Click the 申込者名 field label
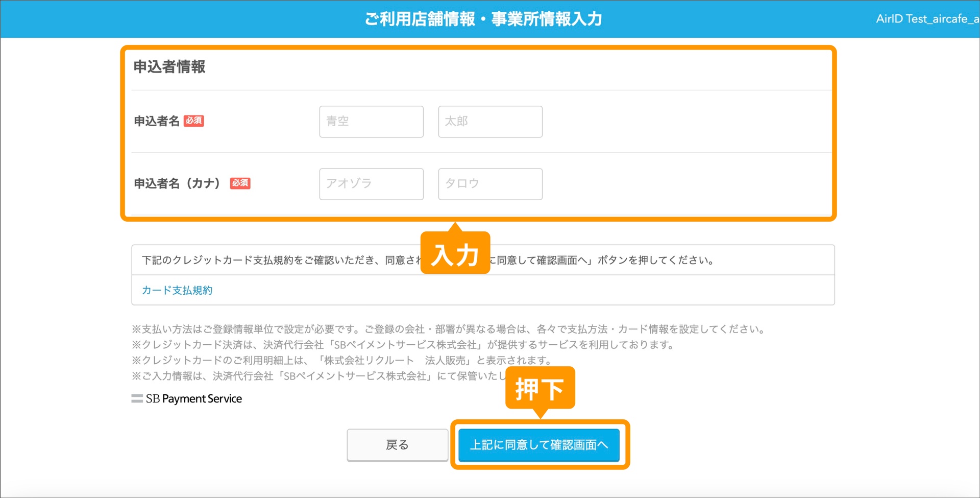The image size is (980, 498). pyautogui.click(x=157, y=121)
